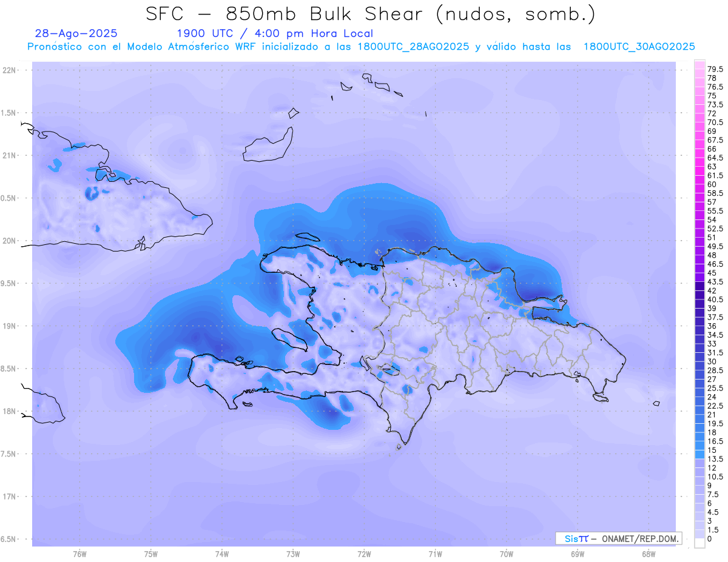
Task: Click the 73W longitude label
Action: pyautogui.click(x=293, y=554)
